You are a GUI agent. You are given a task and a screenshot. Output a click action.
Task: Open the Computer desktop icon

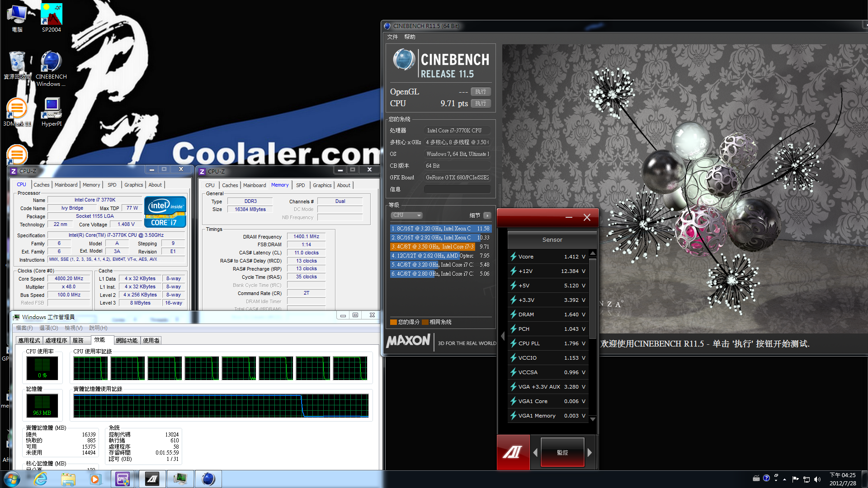17,18
